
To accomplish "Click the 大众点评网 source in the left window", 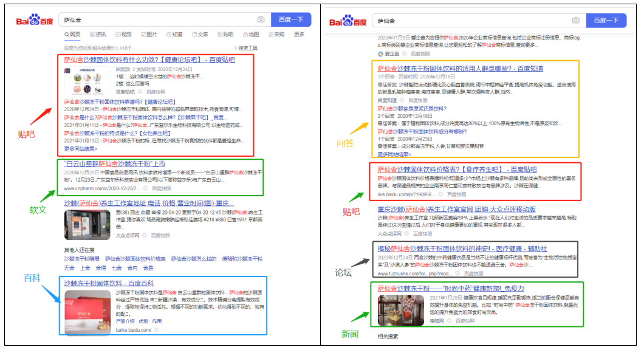I will pos(128,235).
